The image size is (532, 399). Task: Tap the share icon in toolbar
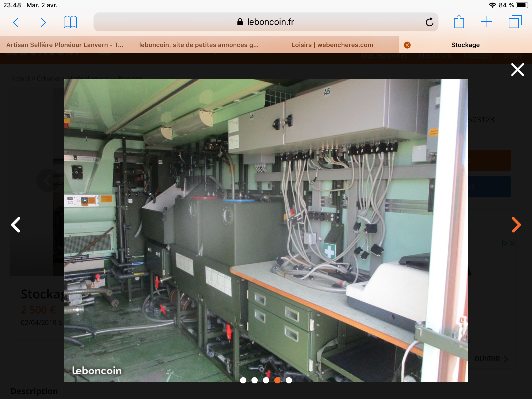[459, 22]
